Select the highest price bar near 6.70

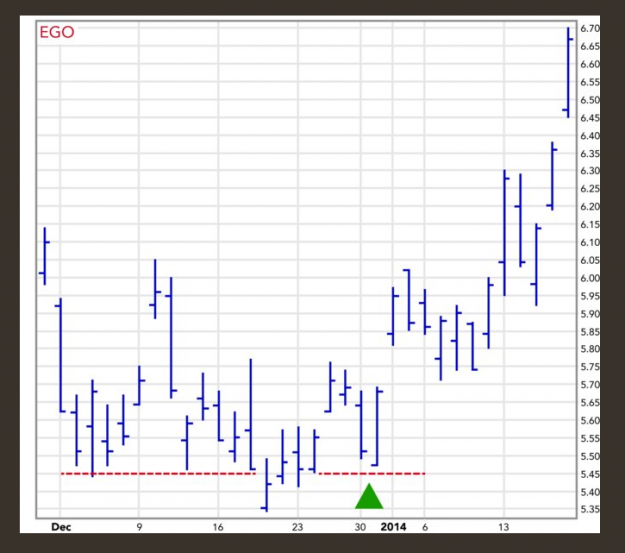pos(568,73)
